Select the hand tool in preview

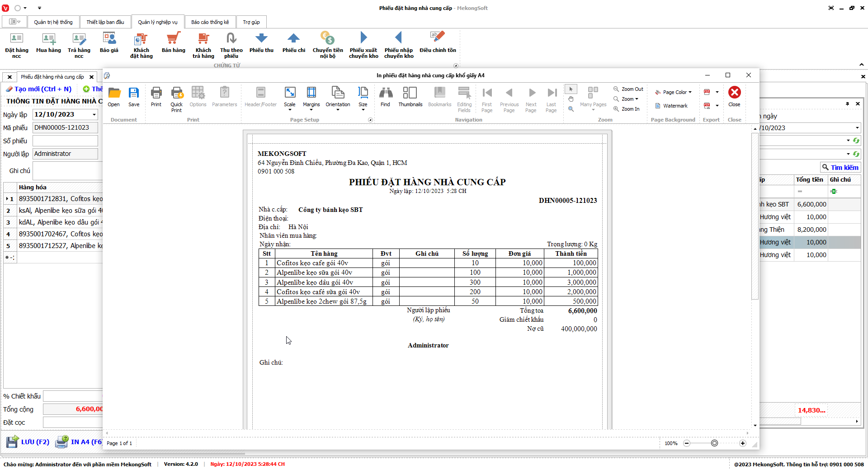[x=571, y=99]
